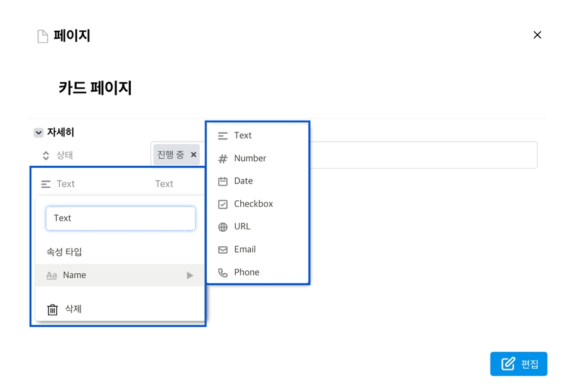Select the Number hash icon

223,159
